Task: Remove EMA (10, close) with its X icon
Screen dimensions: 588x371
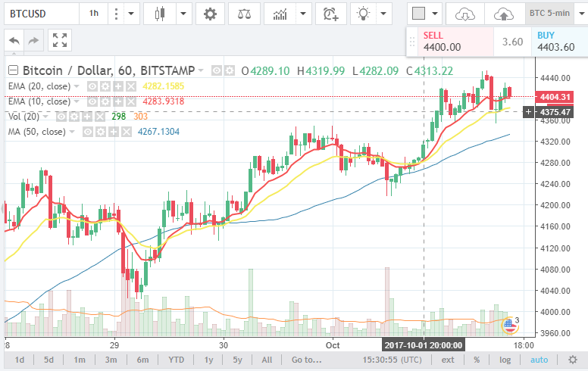Action: pyautogui.click(x=130, y=101)
